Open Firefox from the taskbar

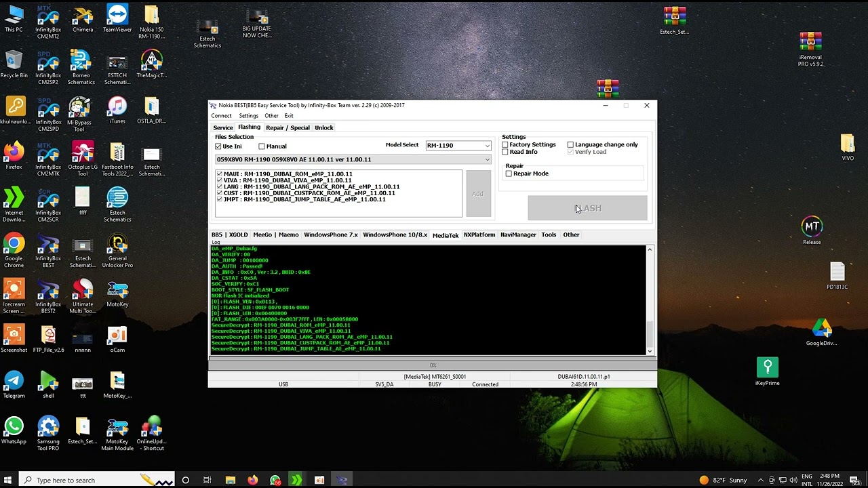pyautogui.click(x=253, y=480)
